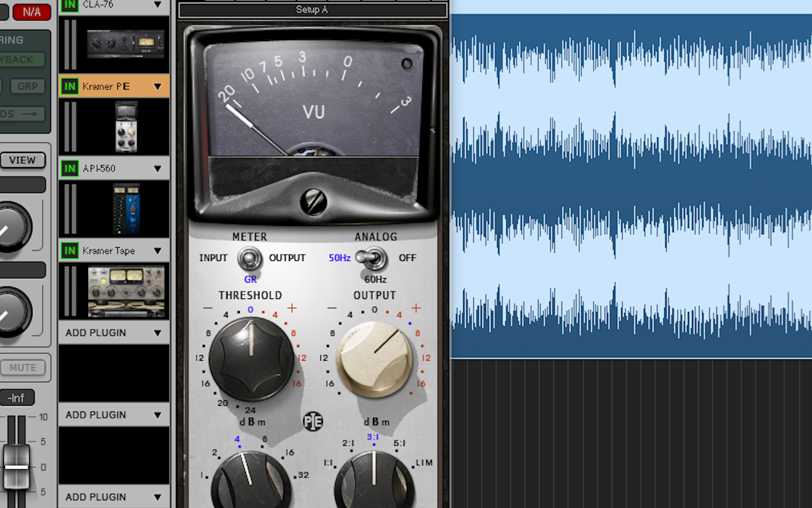Toggle the IN button for CLA-76
This screenshot has width=812, height=508.
point(70,5)
